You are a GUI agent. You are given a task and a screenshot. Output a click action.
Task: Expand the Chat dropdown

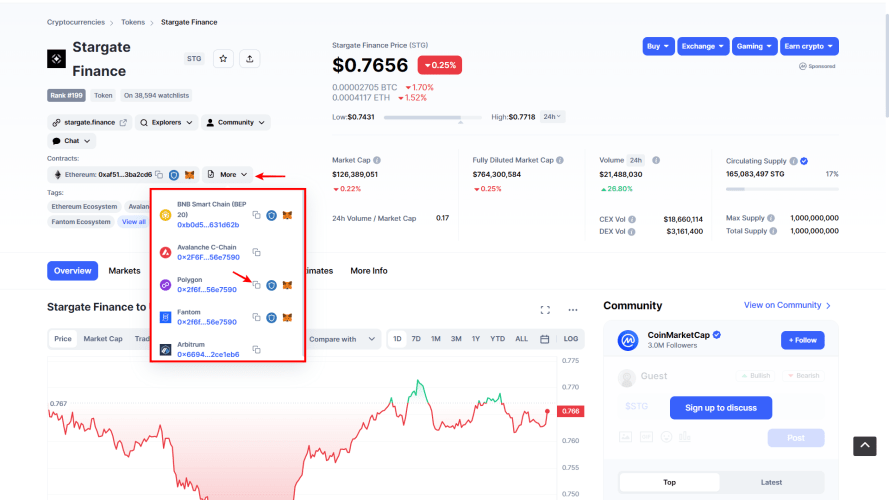(71, 141)
